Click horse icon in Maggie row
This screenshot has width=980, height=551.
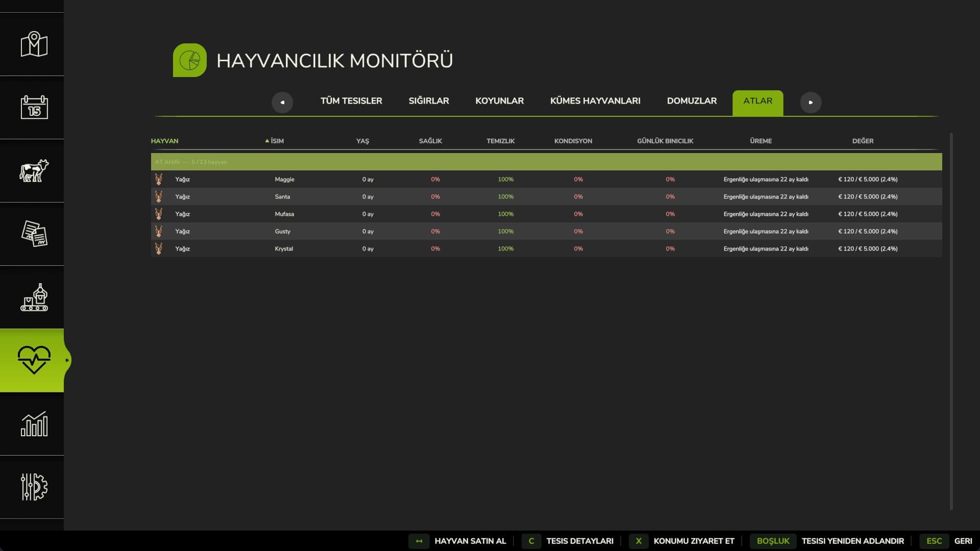pyautogui.click(x=159, y=179)
